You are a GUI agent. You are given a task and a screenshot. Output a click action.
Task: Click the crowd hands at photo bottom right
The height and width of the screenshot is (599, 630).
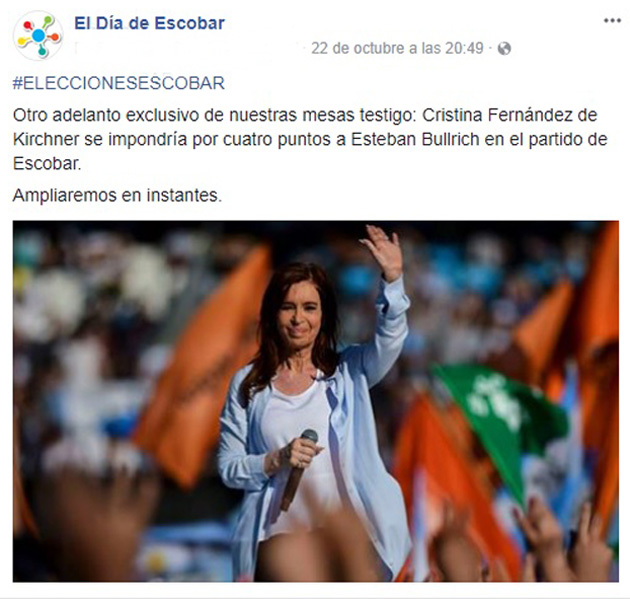[x=562, y=540]
